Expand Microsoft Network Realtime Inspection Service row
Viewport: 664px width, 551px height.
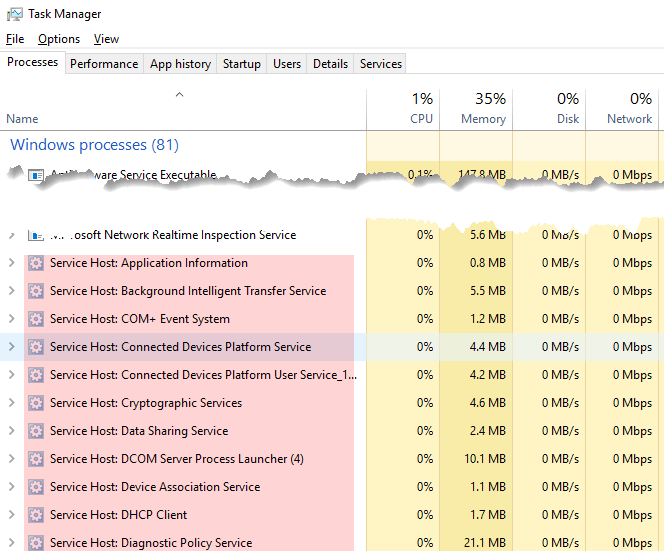(12, 235)
